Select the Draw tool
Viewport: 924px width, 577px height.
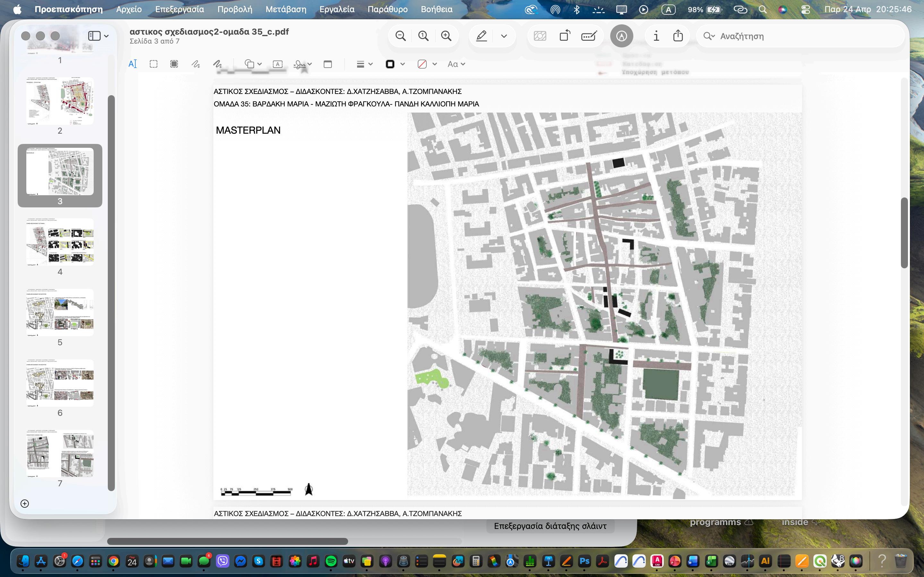tap(217, 64)
